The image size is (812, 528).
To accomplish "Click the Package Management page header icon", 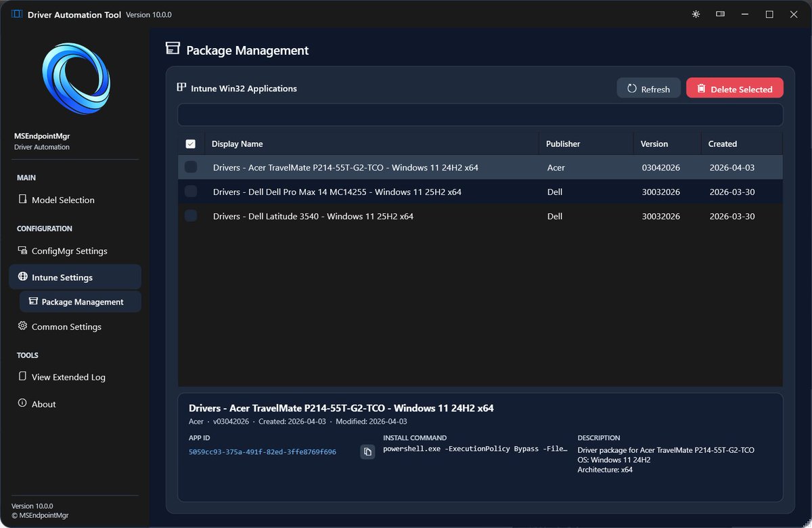I will (173, 49).
